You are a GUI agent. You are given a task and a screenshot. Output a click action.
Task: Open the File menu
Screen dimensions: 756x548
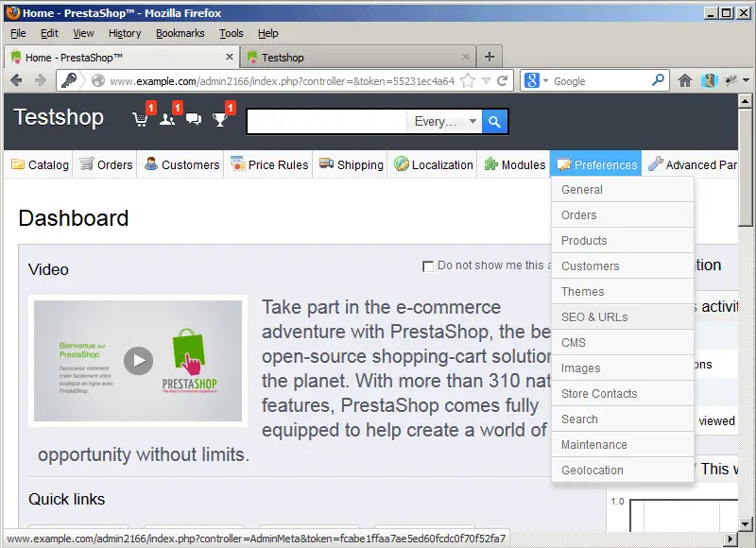18,33
